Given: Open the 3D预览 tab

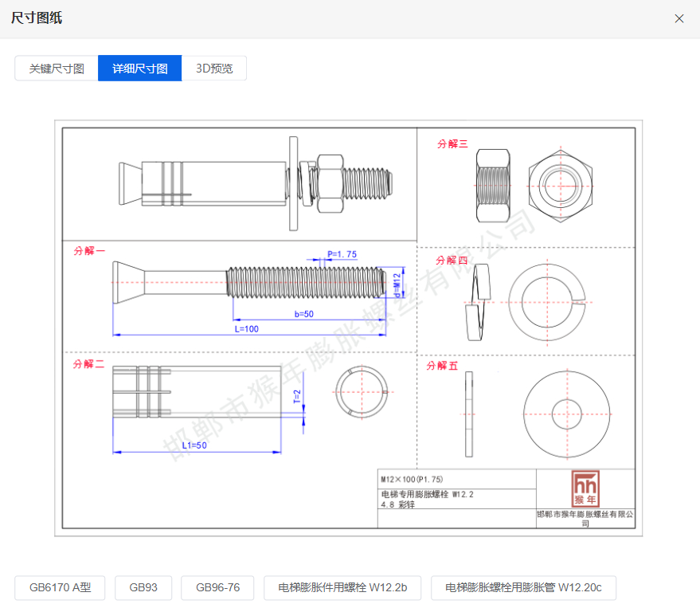Looking at the screenshot, I should 214,69.
